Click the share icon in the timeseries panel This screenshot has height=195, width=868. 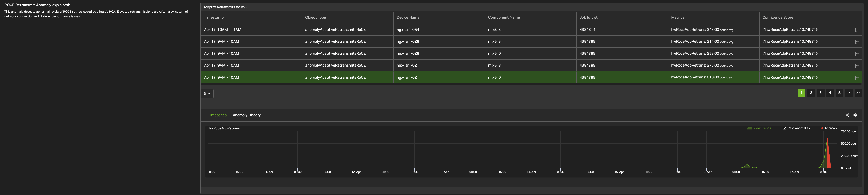(847, 115)
